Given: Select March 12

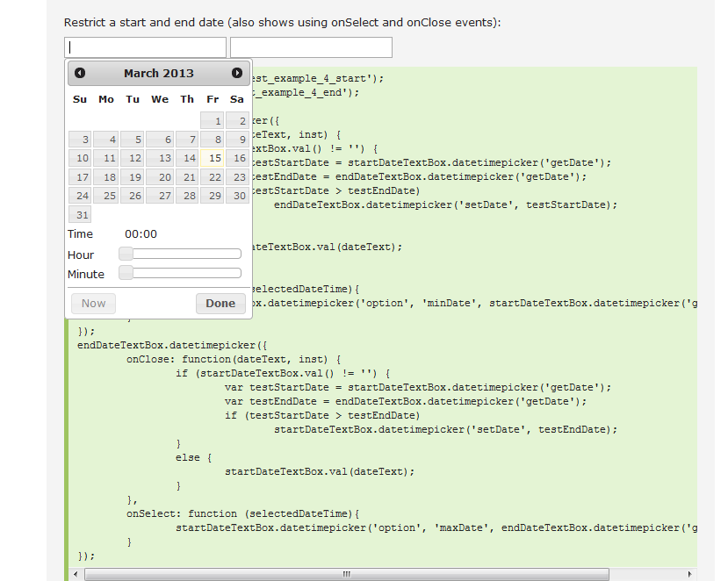Looking at the screenshot, I should tap(132, 158).
